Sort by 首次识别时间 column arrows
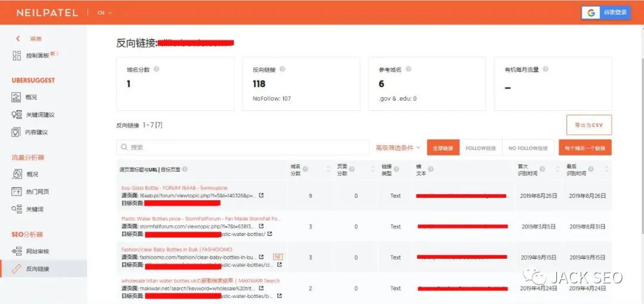The height and width of the screenshot is (304, 644). pos(558,169)
